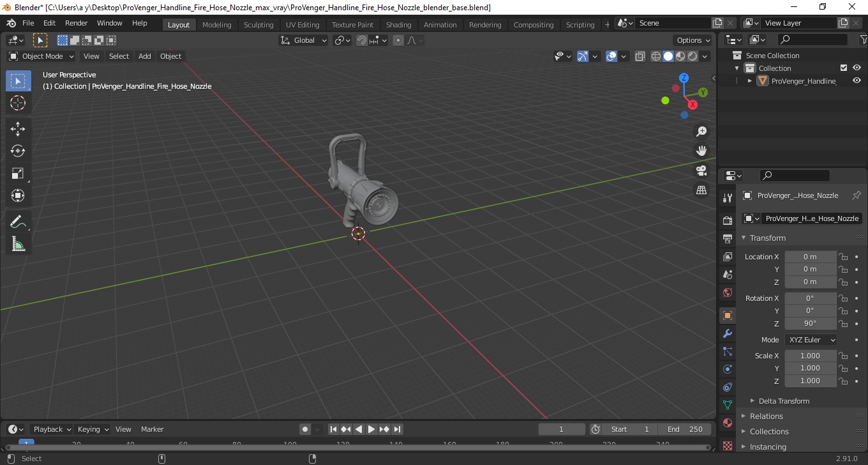Viewport: 868px width, 465px height.
Task: Open Global transform orientation dropdown
Action: 304,40
